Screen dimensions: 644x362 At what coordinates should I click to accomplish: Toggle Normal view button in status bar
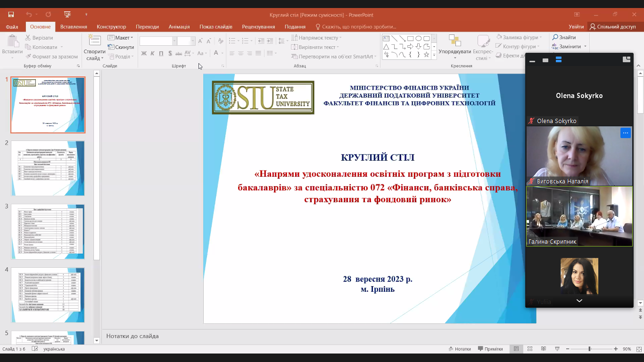click(516, 349)
